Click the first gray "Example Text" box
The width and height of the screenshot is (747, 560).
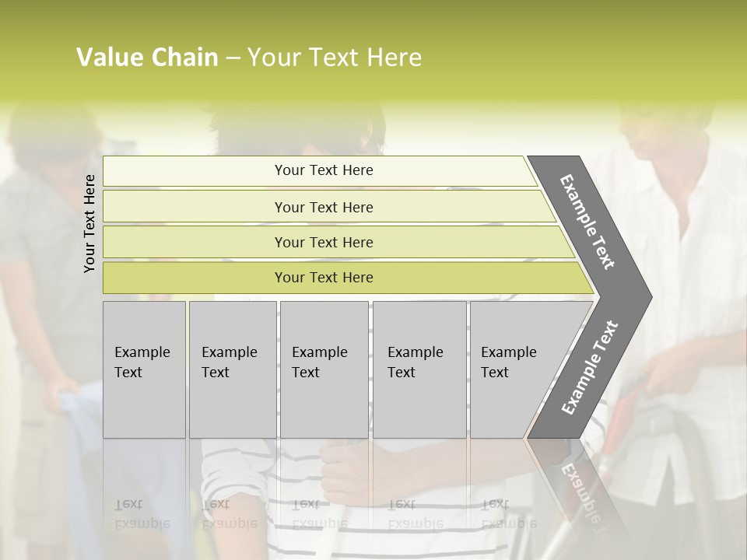pyautogui.click(x=143, y=369)
